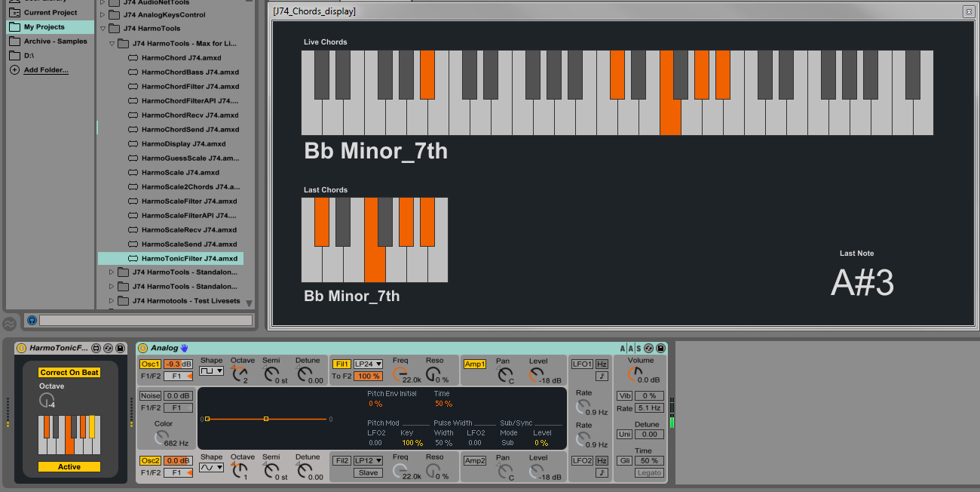
Task: Click the browser preview headphone icon
Action: coord(32,321)
